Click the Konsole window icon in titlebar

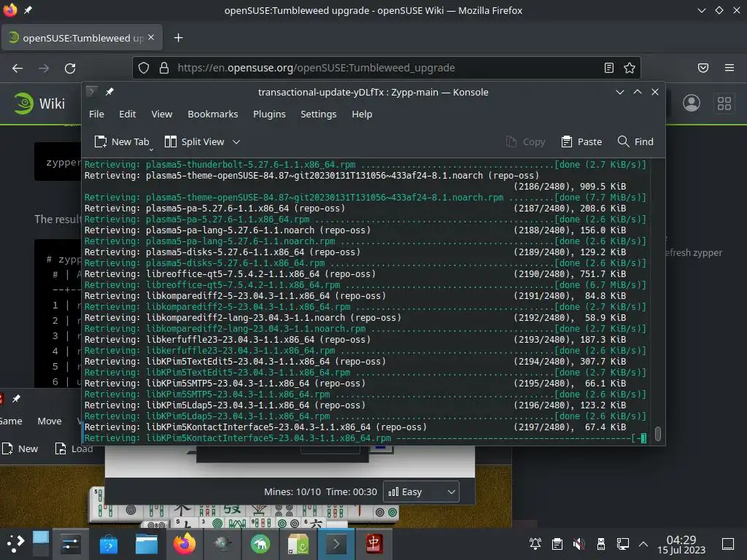coord(92,91)
